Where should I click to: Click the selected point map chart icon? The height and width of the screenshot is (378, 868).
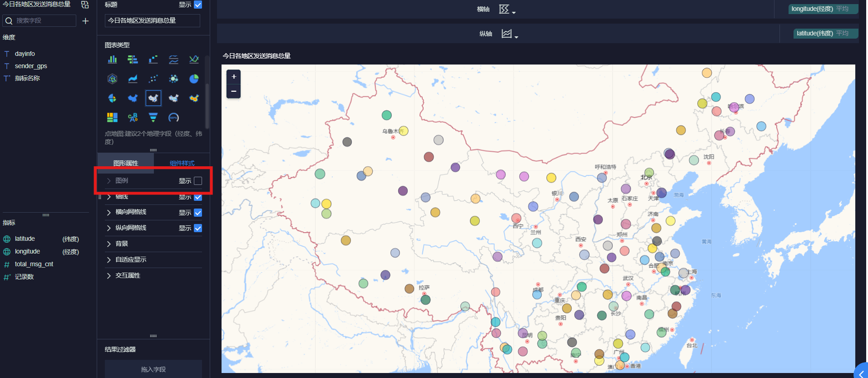[153, 98]
